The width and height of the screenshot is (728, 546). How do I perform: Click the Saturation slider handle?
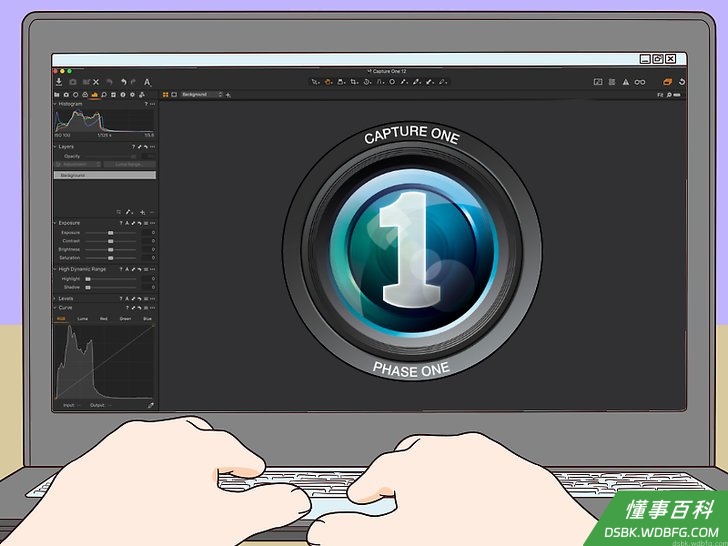110,258
